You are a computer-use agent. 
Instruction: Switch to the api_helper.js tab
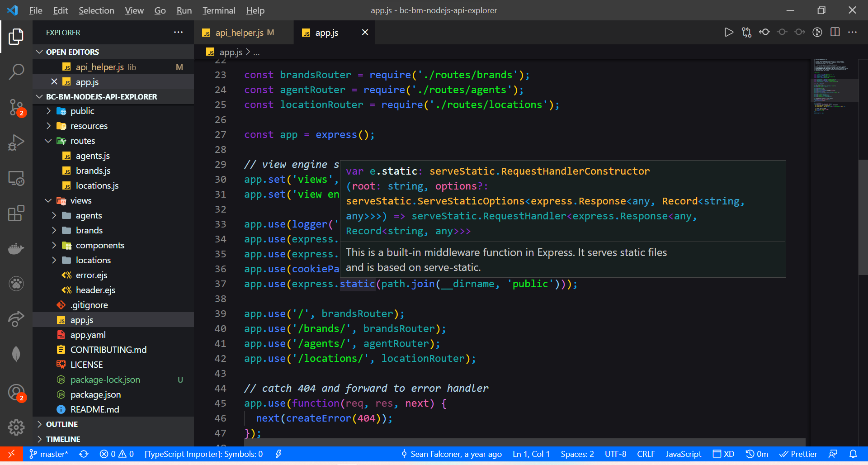(240, 32)
